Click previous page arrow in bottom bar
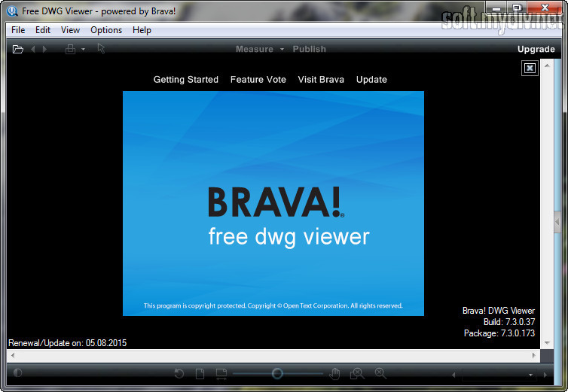The image size is (568, 392). coord(453,375)
